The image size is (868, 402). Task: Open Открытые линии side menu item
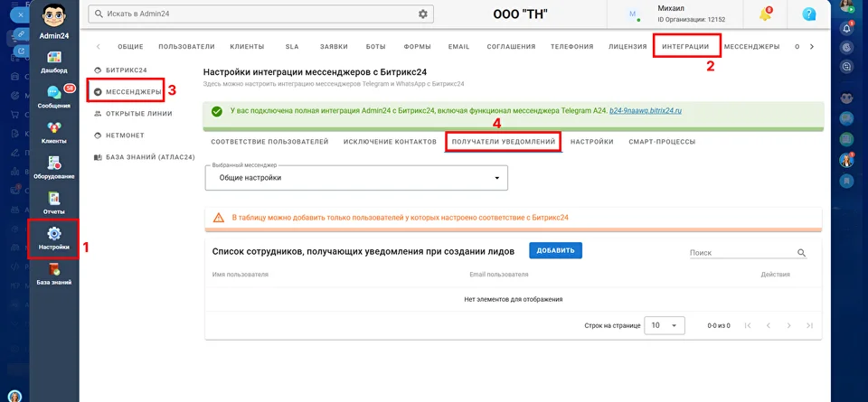coord(134,113)
